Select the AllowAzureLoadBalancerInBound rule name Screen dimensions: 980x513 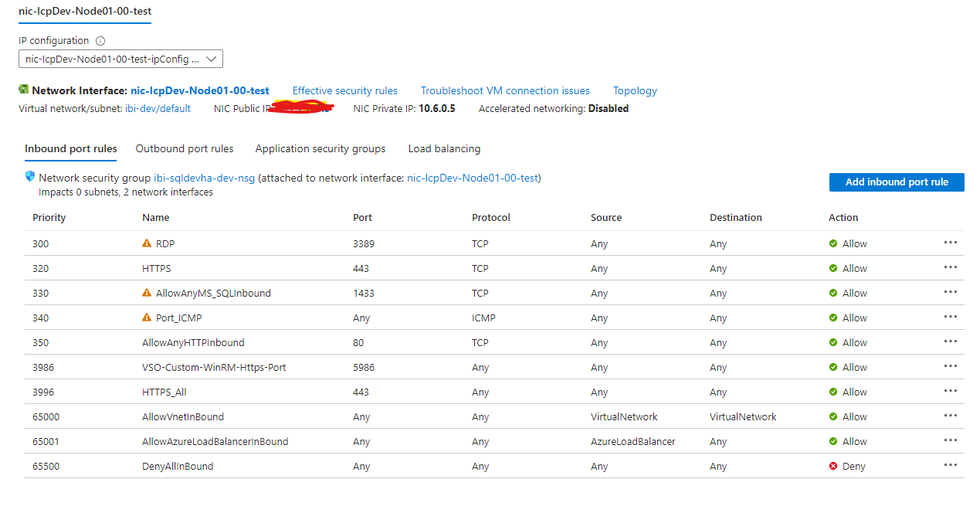[x=215, y=441]
